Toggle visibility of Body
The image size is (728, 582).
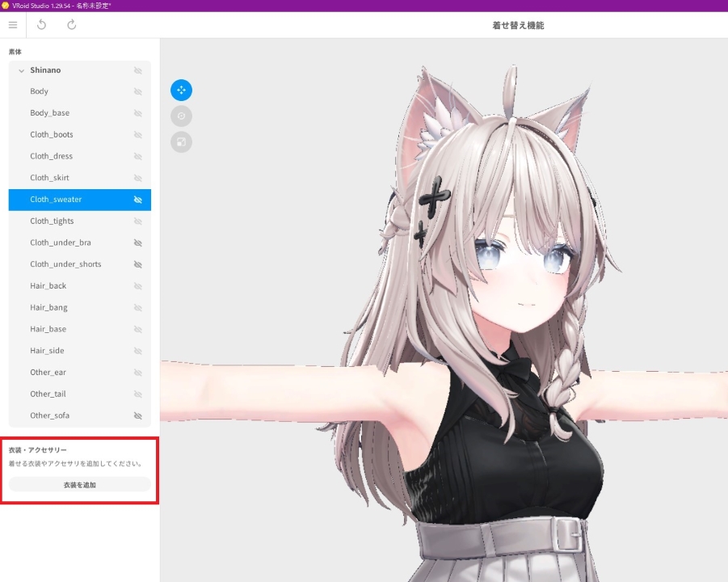138,92
